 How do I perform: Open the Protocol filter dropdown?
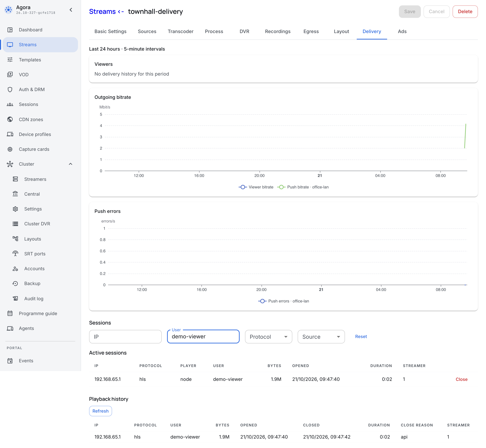click(x=268, y=337)
